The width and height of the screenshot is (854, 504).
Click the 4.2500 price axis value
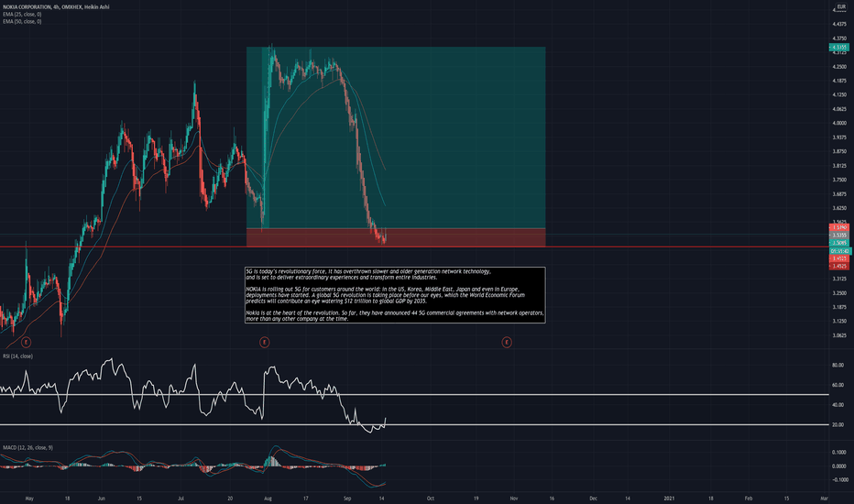click(x=839, y=67)
